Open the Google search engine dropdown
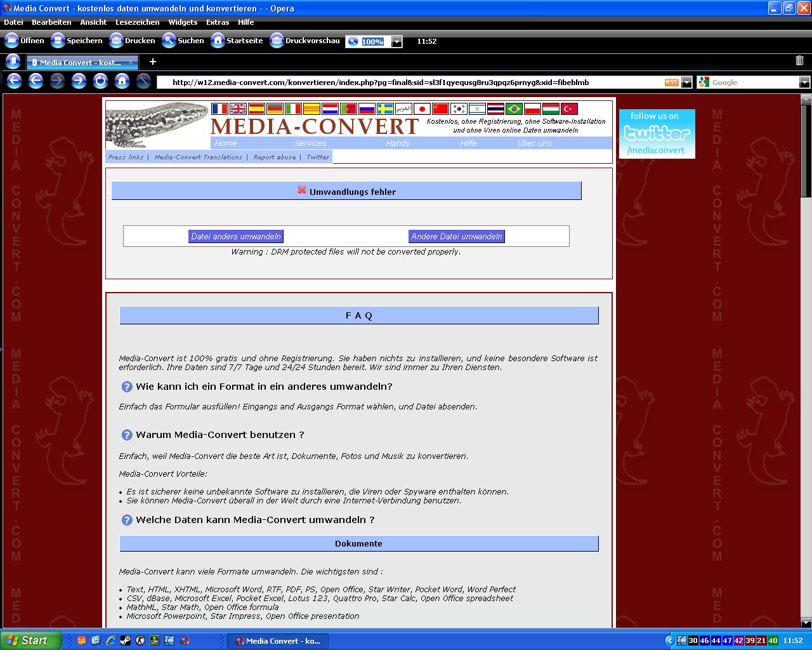This screenshot has width=812, height=650. [804, 83]
